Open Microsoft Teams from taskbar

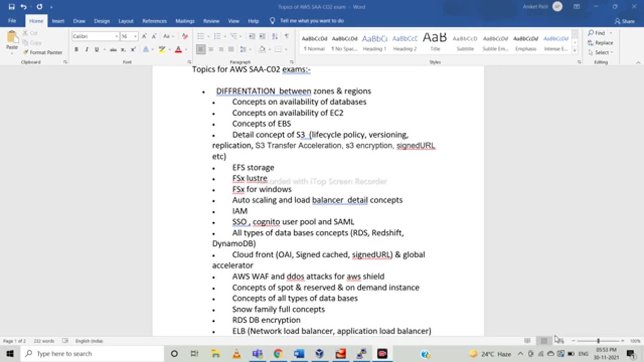coord(257,353)
